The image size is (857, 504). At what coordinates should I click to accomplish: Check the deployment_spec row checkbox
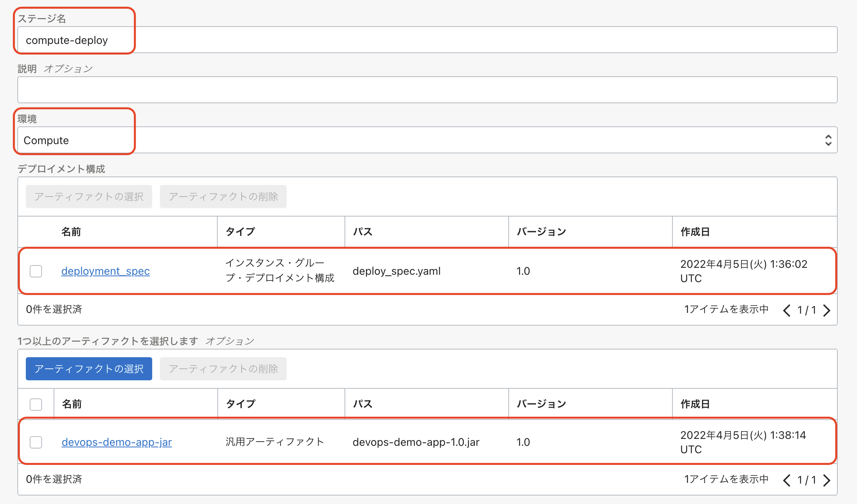(x=36, y=271)
